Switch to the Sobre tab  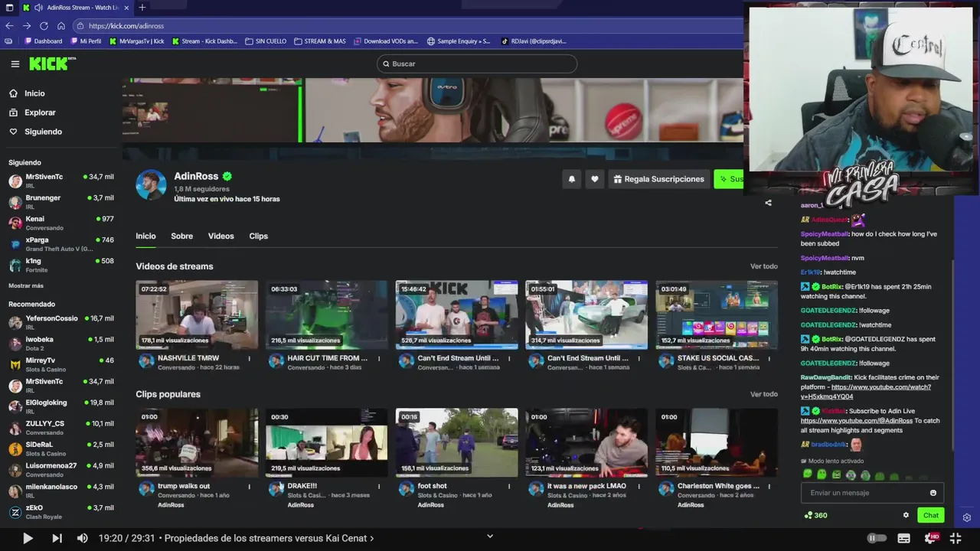(x=181, y=236)
